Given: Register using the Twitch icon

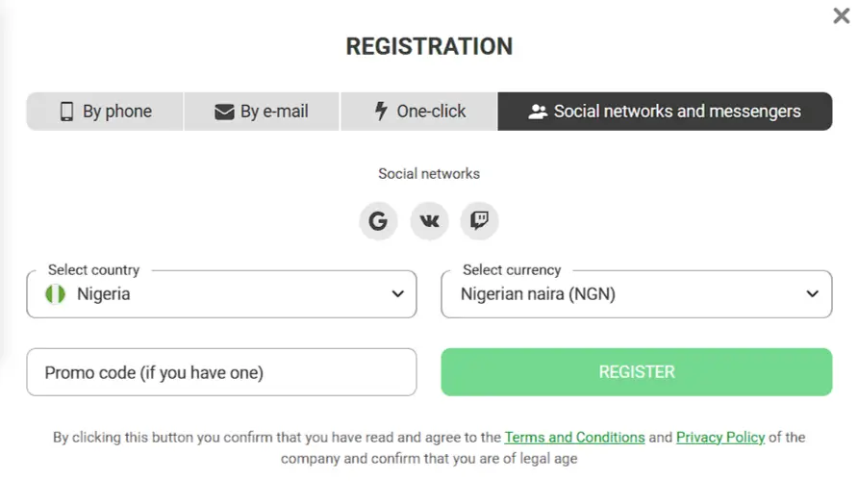Looking at the screenshot, I should point(479,221).
